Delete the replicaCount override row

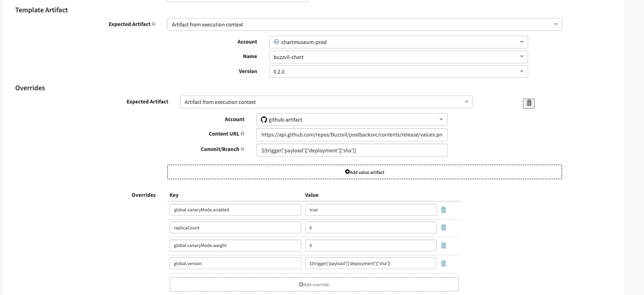pos(444,228)
